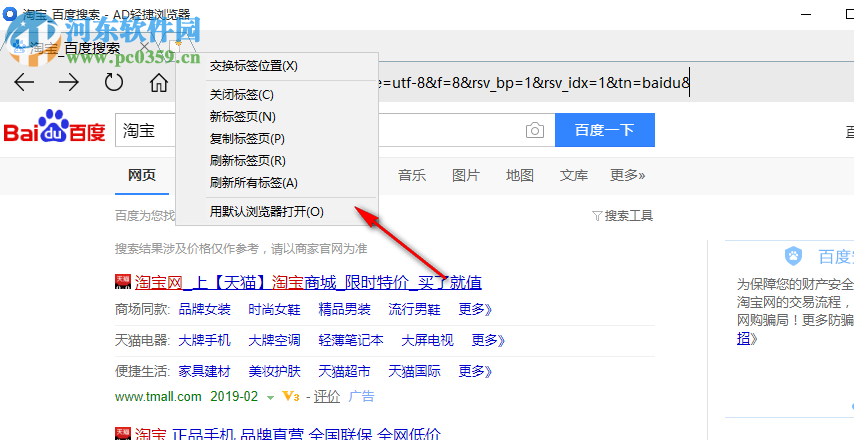Open the 时尚女鞋 link
The height and width of the screenshot is (440, 854).
[274, 310]
